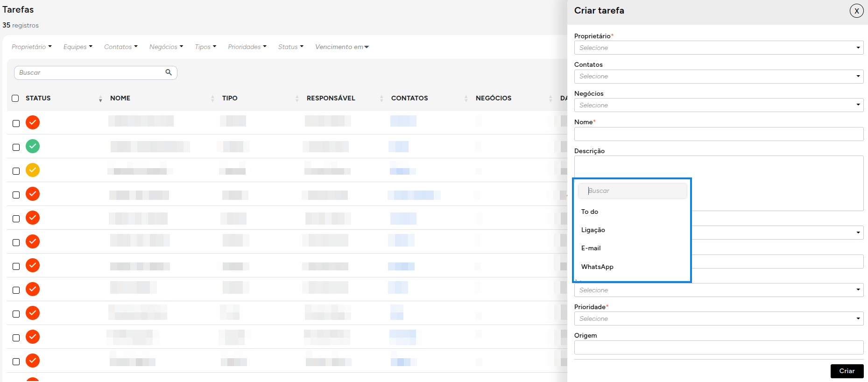Screen dimensions: 868x382
Task: Open the Vencimento em filter dropdown
Action: (342, 47)
